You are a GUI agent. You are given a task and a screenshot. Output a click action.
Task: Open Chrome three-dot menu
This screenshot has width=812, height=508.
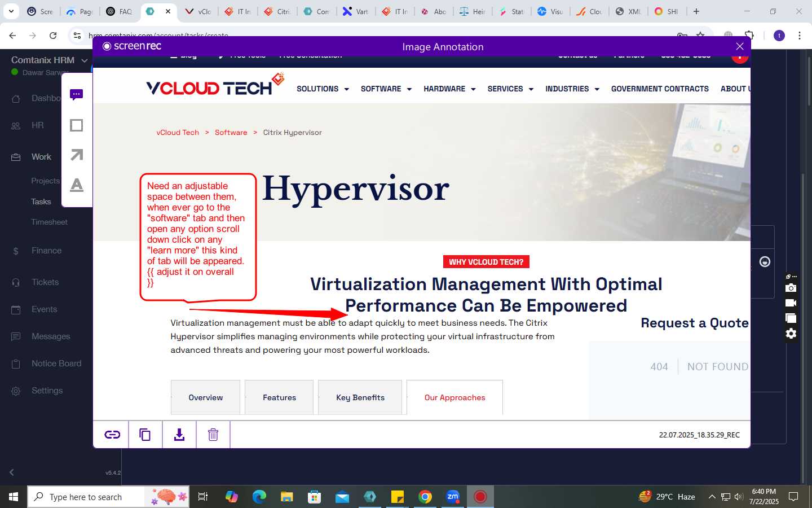[800, 36]
